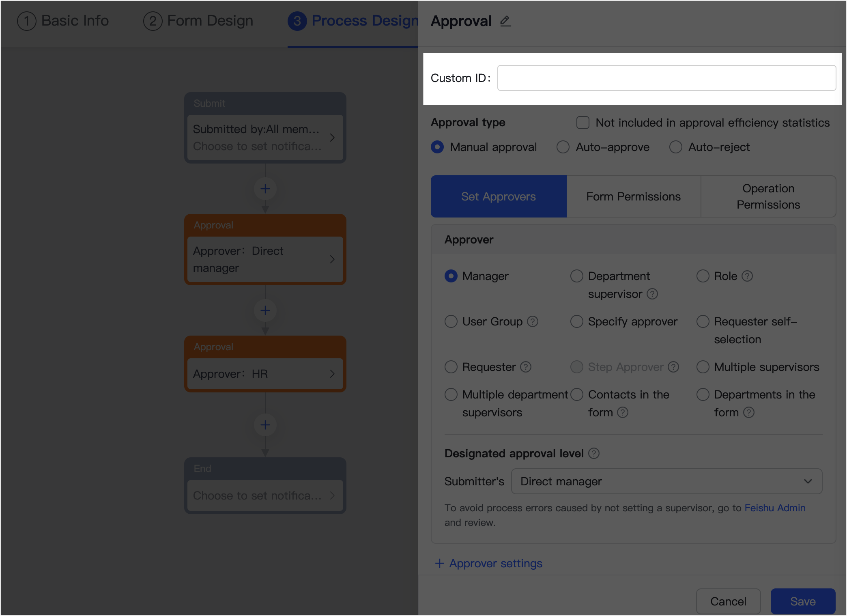Image resolution: width=847 pixels, height=616 pixels.
Task: Open the Feishu Admin link
Action: [775, 508]
